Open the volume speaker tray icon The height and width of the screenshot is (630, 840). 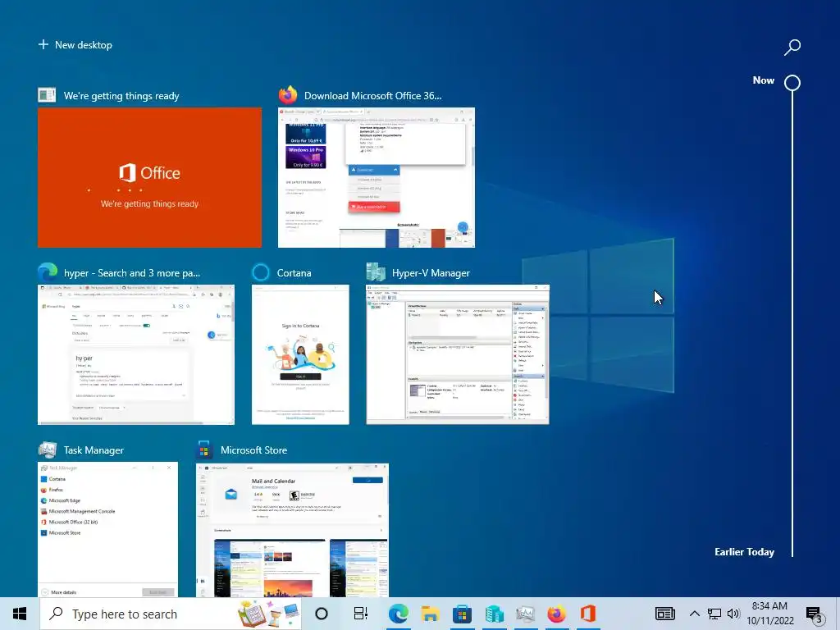[x=733, y=614]
